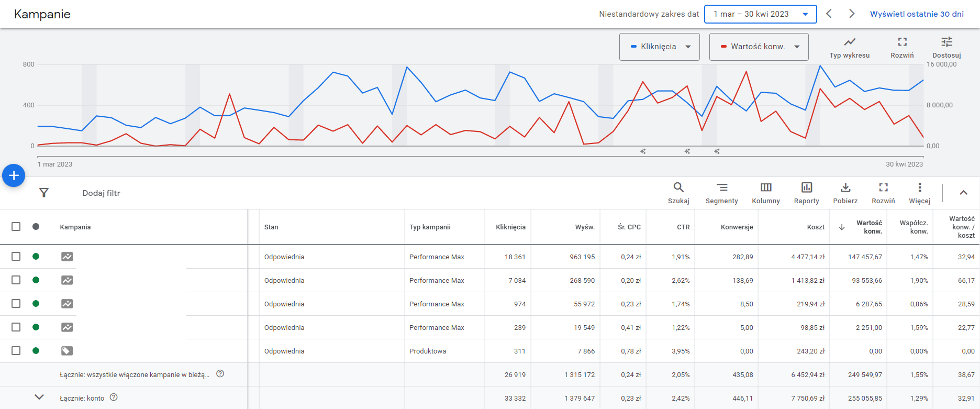Viewport: 980px width, 409px height.
Task: Open the Wartość konw. metric dropdown
Action: (x=759, y=47)
